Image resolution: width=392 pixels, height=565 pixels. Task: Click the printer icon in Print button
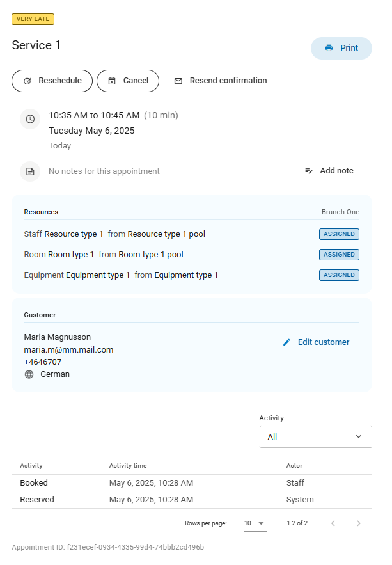pos(329,48)
